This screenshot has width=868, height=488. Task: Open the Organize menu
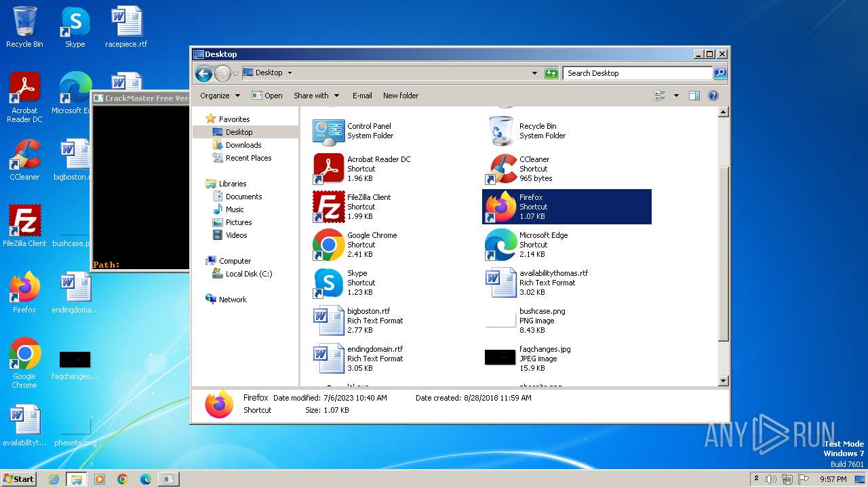(220, 96)
